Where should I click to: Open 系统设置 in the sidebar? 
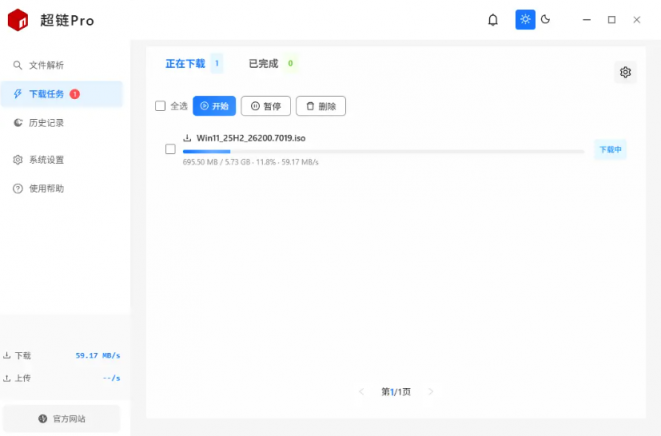(x=45, y=160)
